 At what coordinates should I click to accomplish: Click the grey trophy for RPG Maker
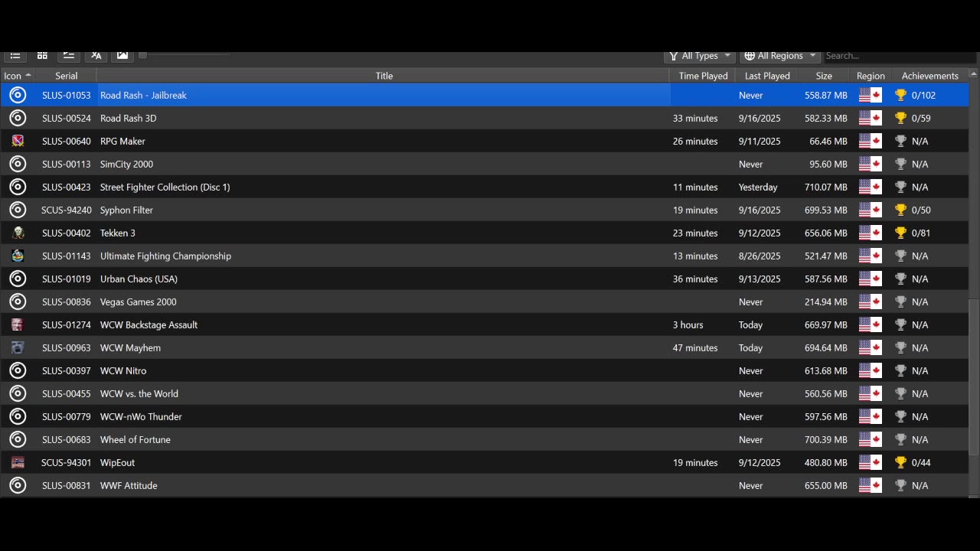coord(900,141)
